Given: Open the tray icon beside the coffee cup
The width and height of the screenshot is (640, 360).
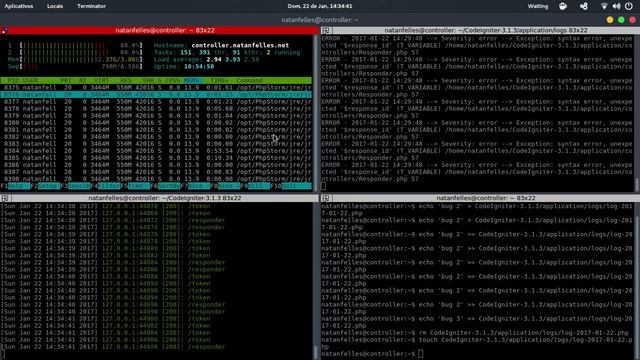Looking at the screenshot, I should 584,6.
